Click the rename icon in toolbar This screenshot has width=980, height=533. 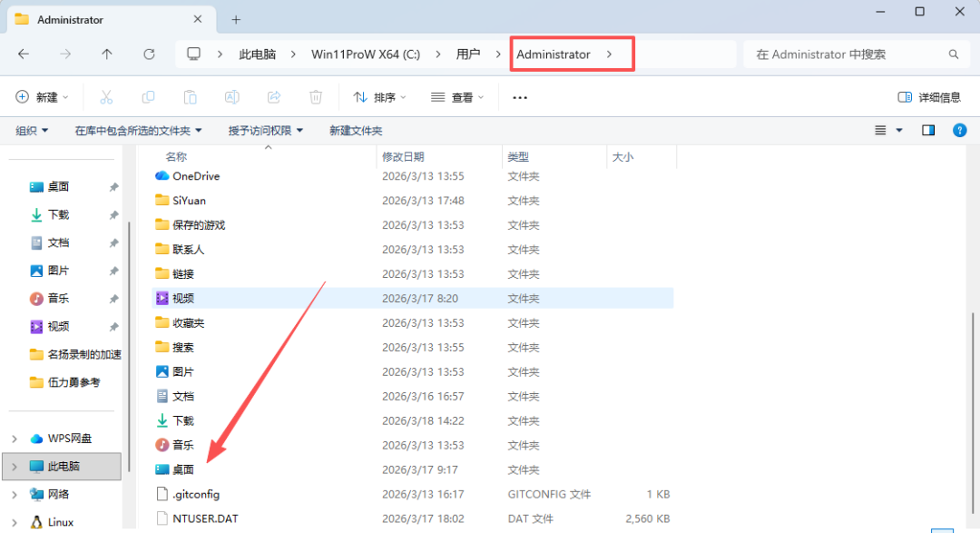[x=232, y=97]
